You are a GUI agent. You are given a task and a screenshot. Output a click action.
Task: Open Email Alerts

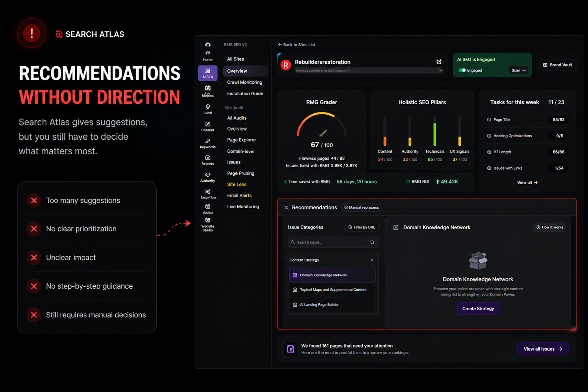tap(239, 195)
